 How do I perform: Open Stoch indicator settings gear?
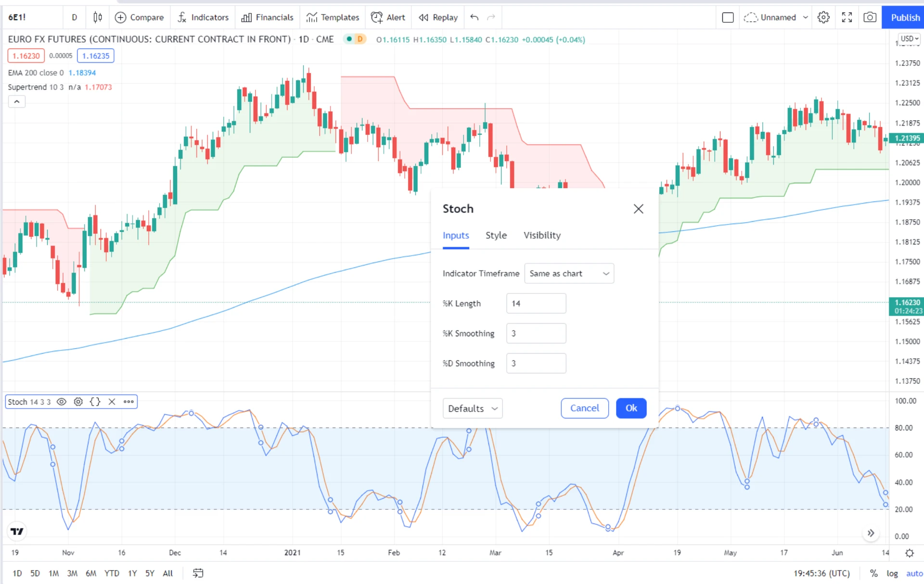tap(78, 402)
